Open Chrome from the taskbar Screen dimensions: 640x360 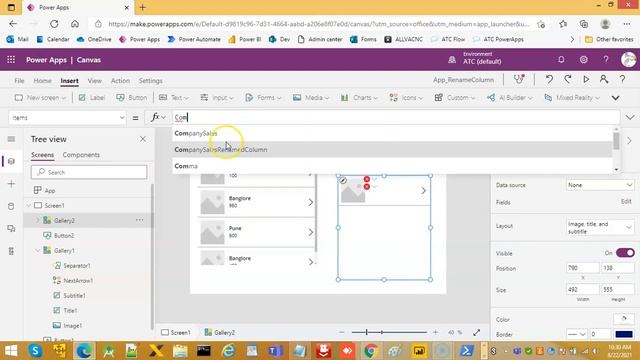371,351
